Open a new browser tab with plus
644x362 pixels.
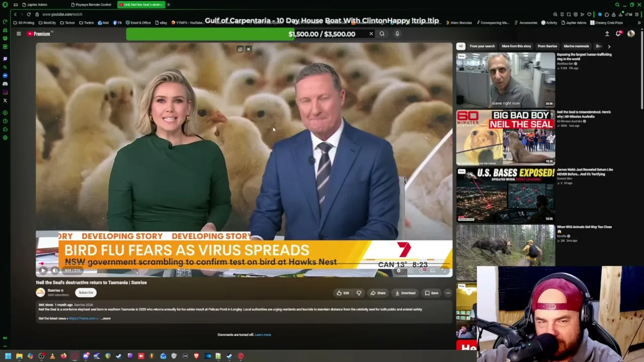pos(169,5)
